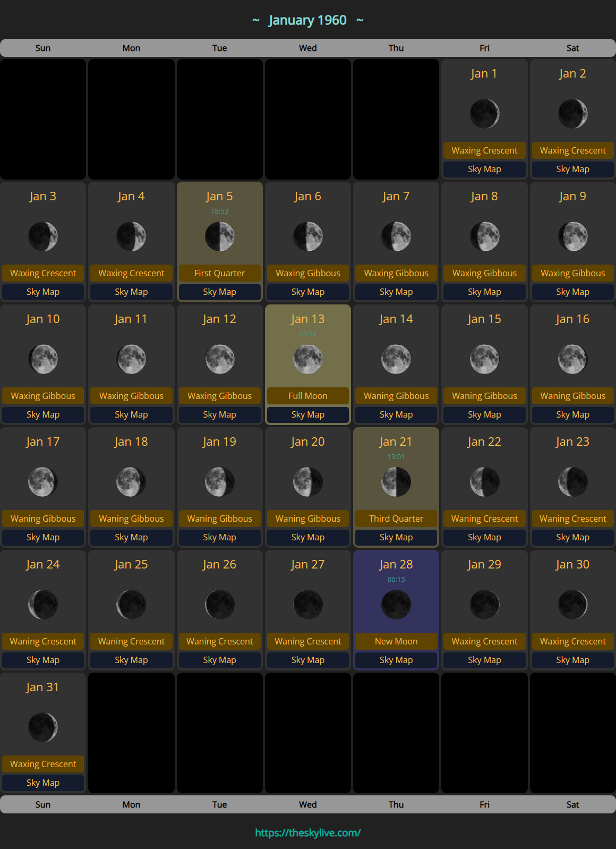Click the waxing gibbous moon on Jan 9
Screen dimensions: 616x849
[572, 236]
